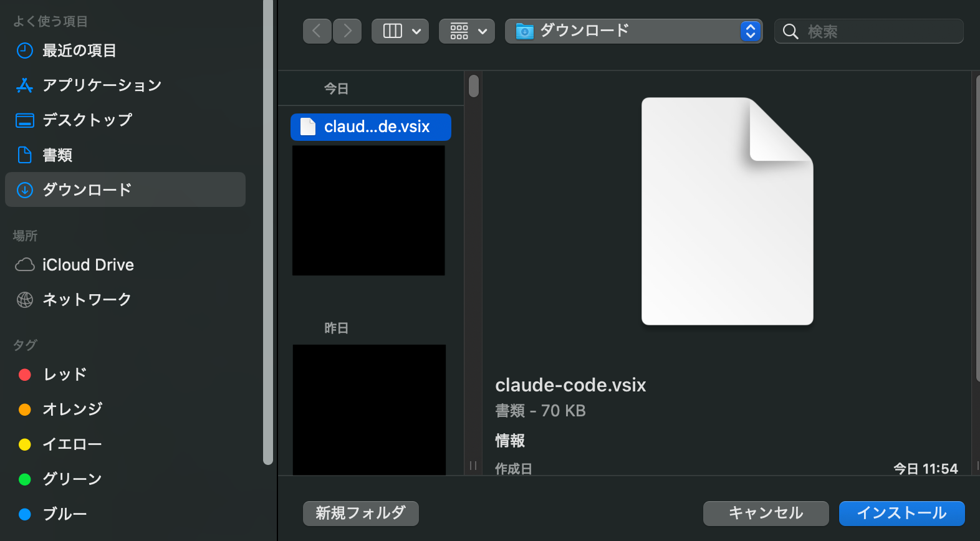Select ダウンロード in the sidebar

tap(125, 189)
